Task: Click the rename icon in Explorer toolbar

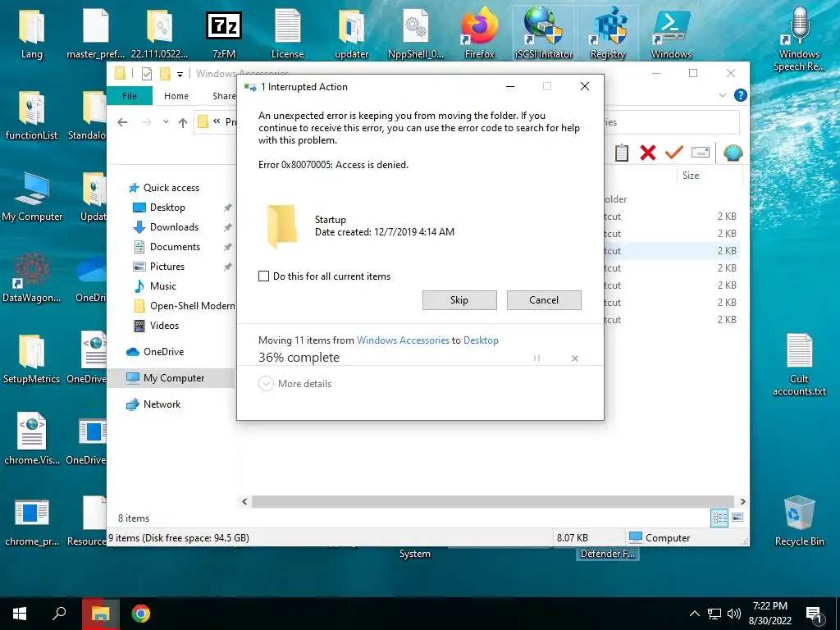Action: (701, 153)
